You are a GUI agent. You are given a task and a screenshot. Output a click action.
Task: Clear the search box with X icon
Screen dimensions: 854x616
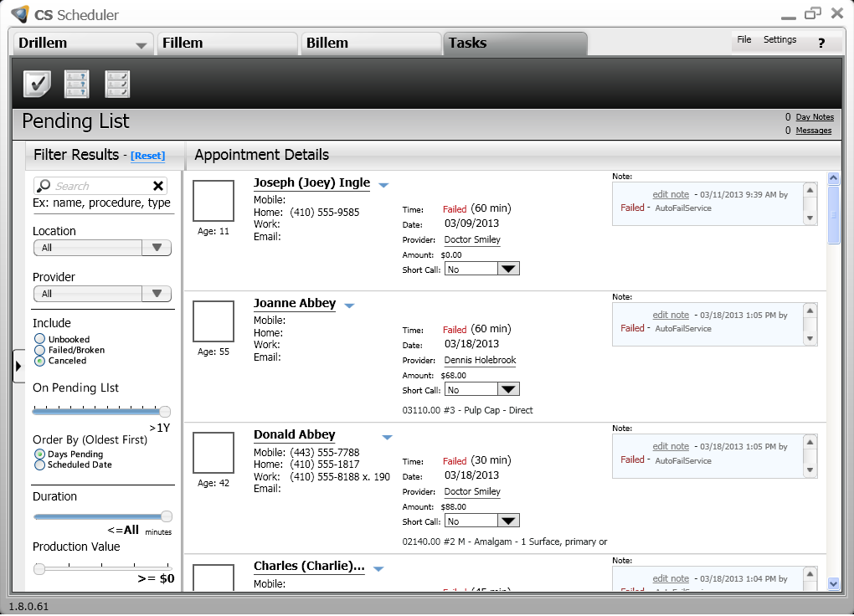tap(158, 187)
